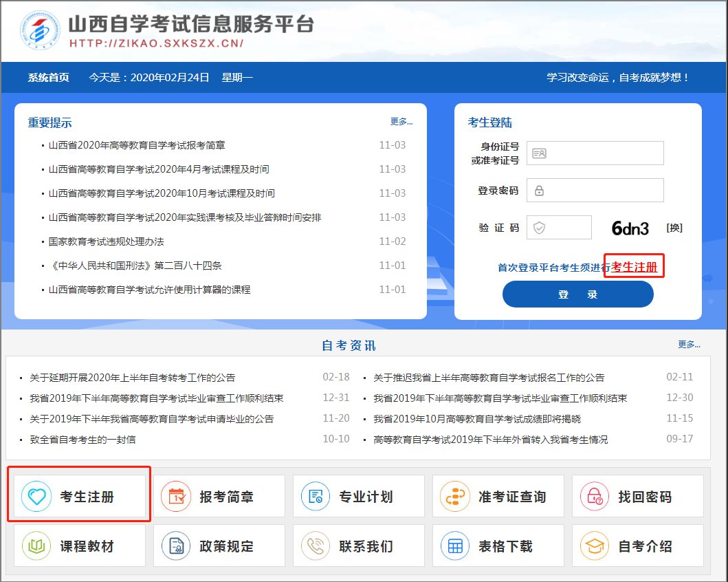Screen dimensions: 728x582
Task: Open the 政策规定 document icon
Action: (x=176, y=546)
